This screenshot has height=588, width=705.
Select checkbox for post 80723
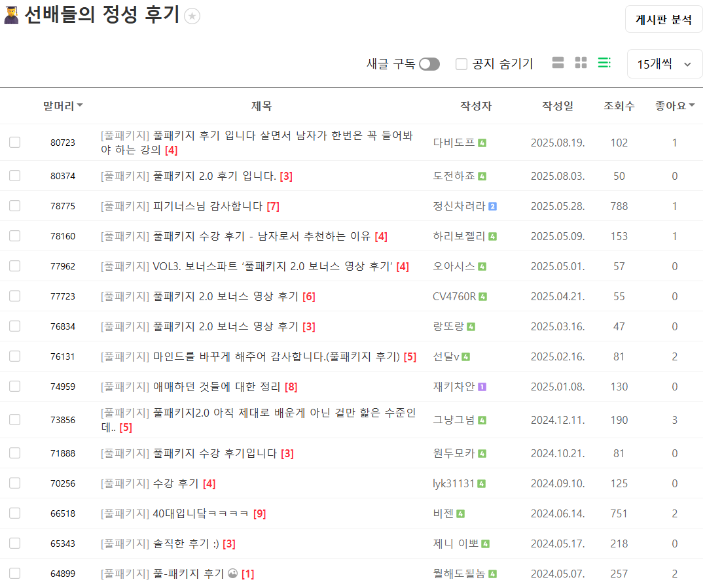14,142
